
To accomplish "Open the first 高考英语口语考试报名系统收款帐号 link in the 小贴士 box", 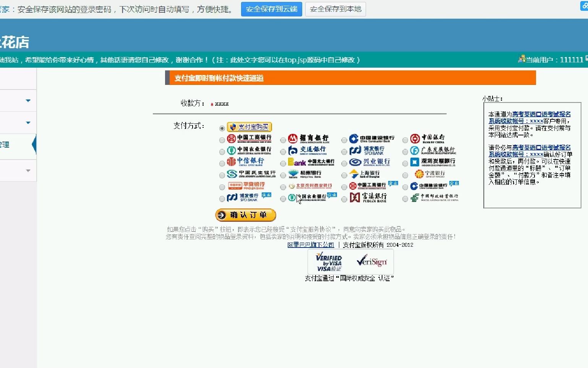I will (x=530, y=117).
